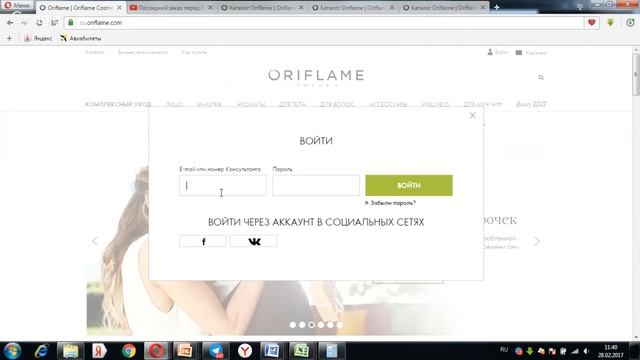This screenshot has width=640, height=360.
Task: Add a bookmark with the bookmarks bar plus
Action: 9,38
